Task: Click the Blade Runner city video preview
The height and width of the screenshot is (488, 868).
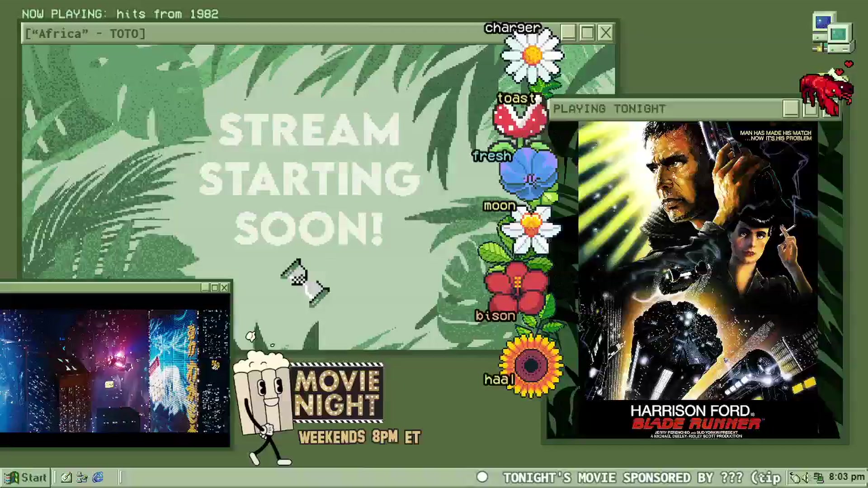Action: (115, 371)
